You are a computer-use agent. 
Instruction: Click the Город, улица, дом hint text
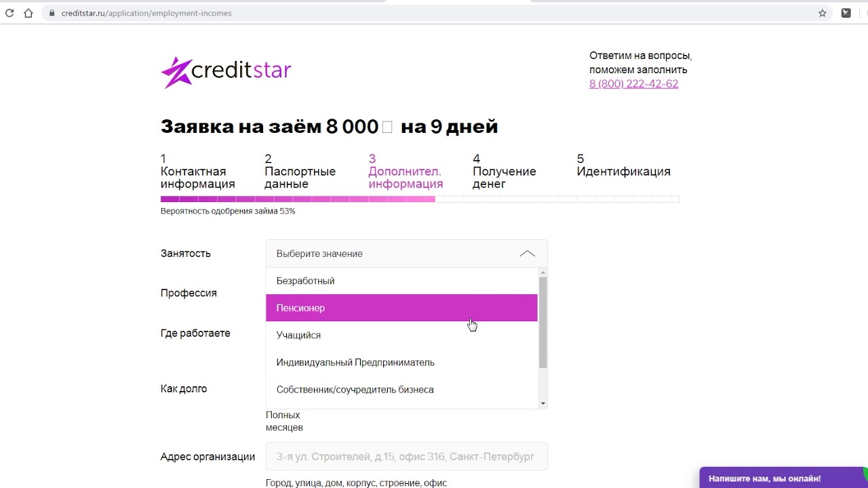[356, 483]
